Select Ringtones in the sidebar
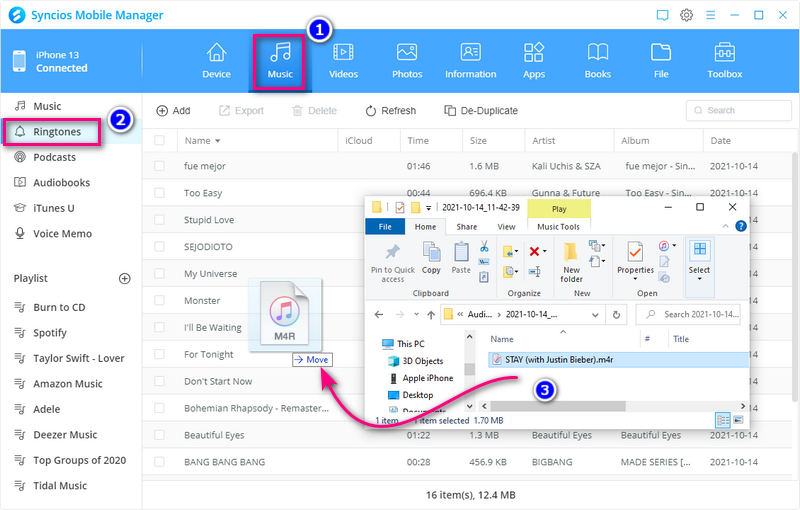This screenshot has height=510, width=800. pyautogui.click(x=56, y=131)
